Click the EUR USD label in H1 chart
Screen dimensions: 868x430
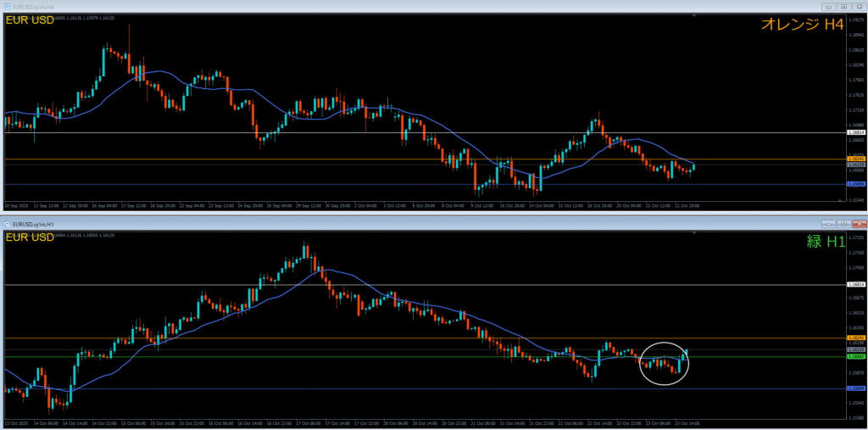[30, 237]
